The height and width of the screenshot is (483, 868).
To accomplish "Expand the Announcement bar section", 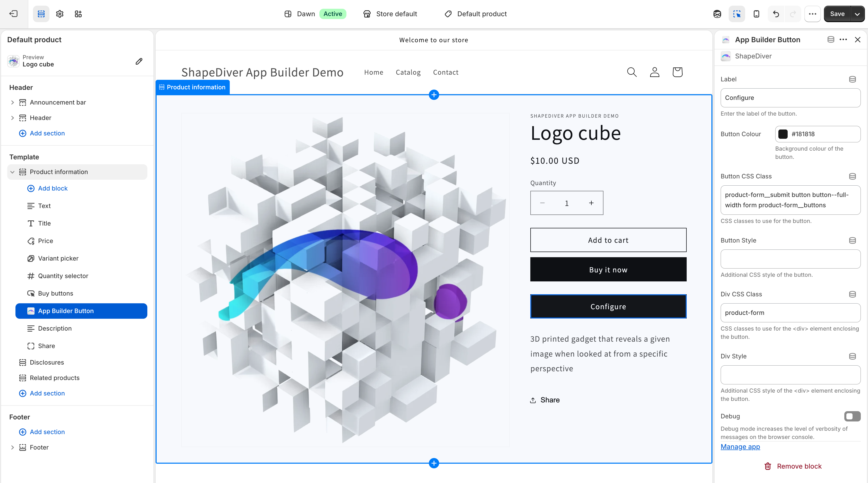I will coord(12,102).
